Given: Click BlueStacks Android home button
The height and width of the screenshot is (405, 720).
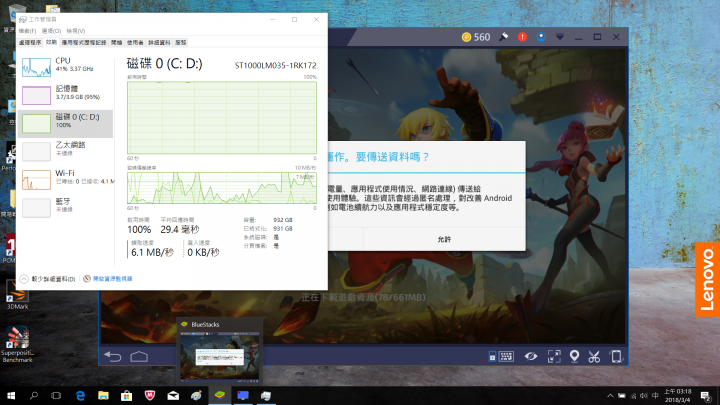Looking at the screenshot, I should [139, 356].
